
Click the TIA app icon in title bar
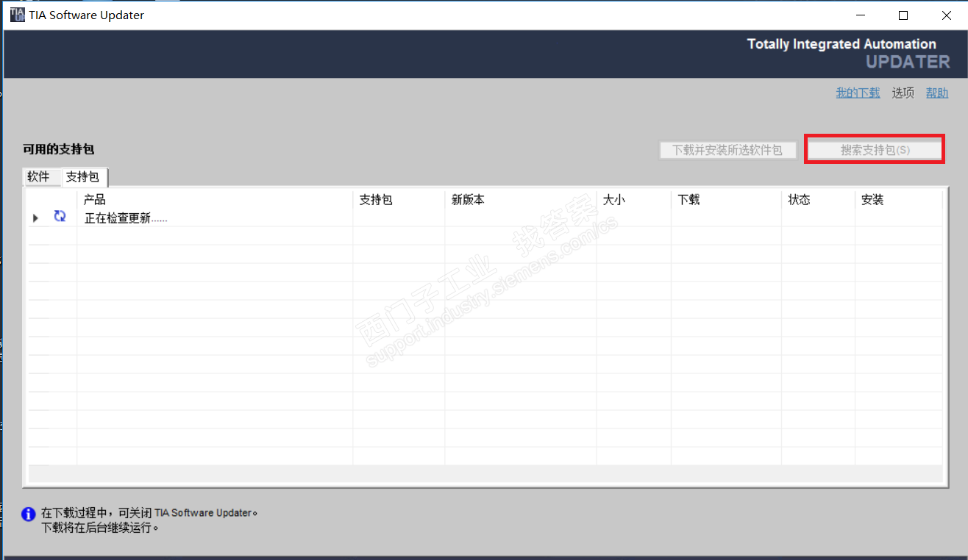(x=17, y=15)
